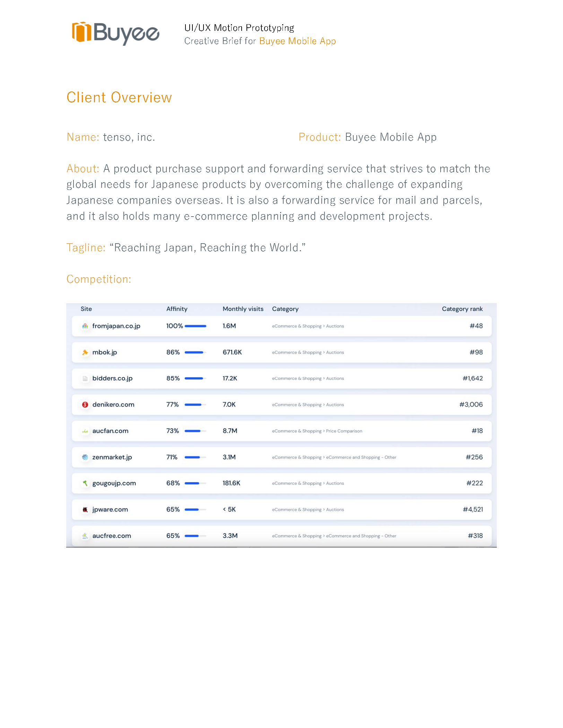Screen dimensions: 563x728
Task: Select the Site column header
Action: click(x=86, y=309)
